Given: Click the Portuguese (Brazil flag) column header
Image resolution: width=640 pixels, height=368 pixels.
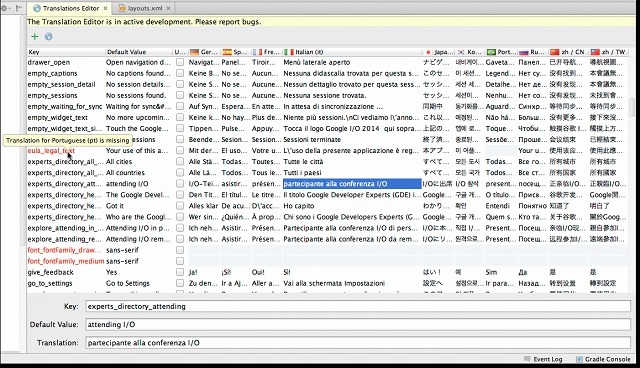Looking at the screenshot, I should pyautogui.click(x=501, y=52).
